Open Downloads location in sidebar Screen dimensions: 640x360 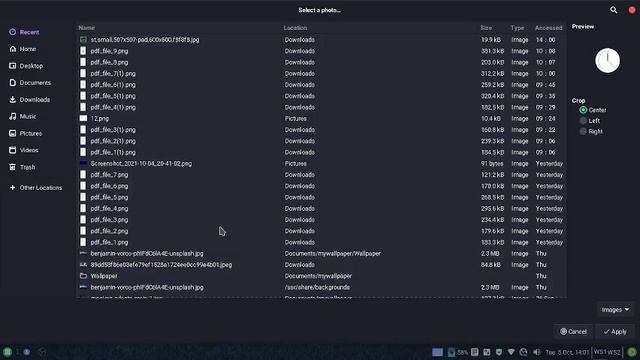(29, 100)
